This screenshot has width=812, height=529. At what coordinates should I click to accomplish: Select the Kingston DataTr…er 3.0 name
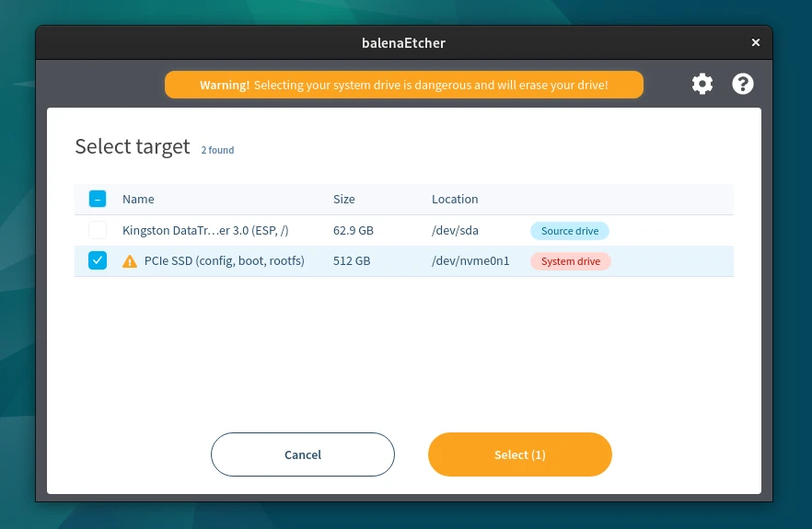click(205, 230)
